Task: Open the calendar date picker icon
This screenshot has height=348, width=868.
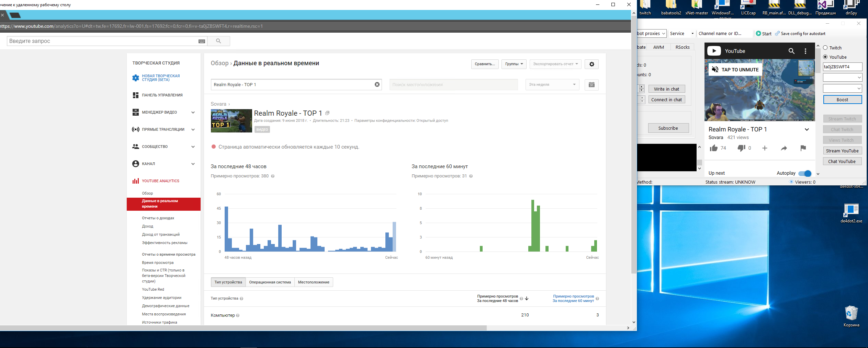Action: pos(591,85)
